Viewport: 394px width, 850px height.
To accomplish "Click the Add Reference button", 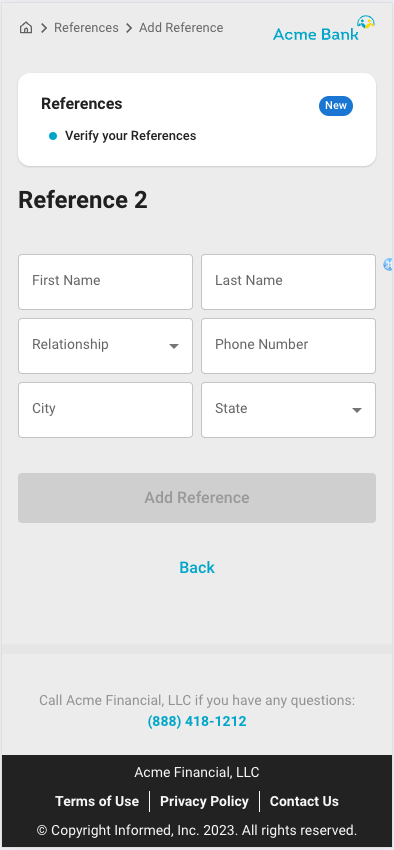I will 197,498.
